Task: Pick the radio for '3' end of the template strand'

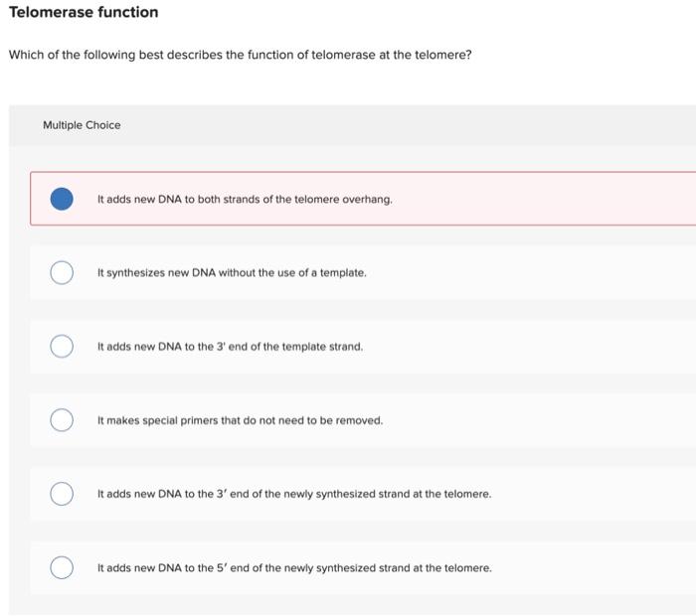Action: point(62,346)
